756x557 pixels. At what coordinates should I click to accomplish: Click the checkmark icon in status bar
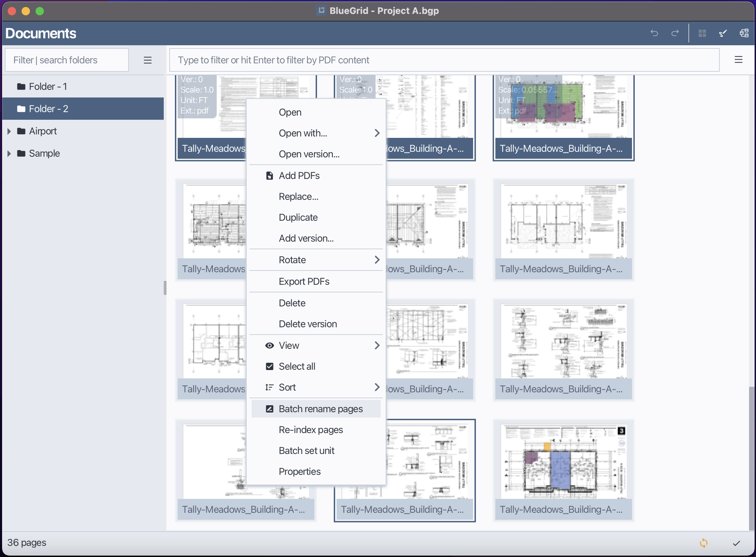point(736,543)
